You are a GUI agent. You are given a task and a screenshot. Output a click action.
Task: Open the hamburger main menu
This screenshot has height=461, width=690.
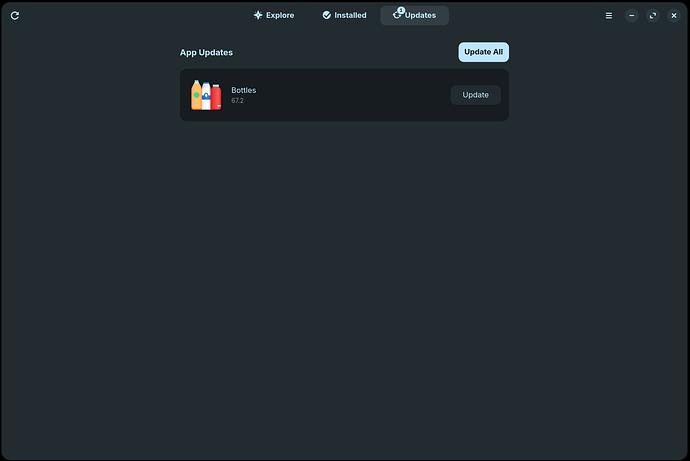tap(609, 16)
